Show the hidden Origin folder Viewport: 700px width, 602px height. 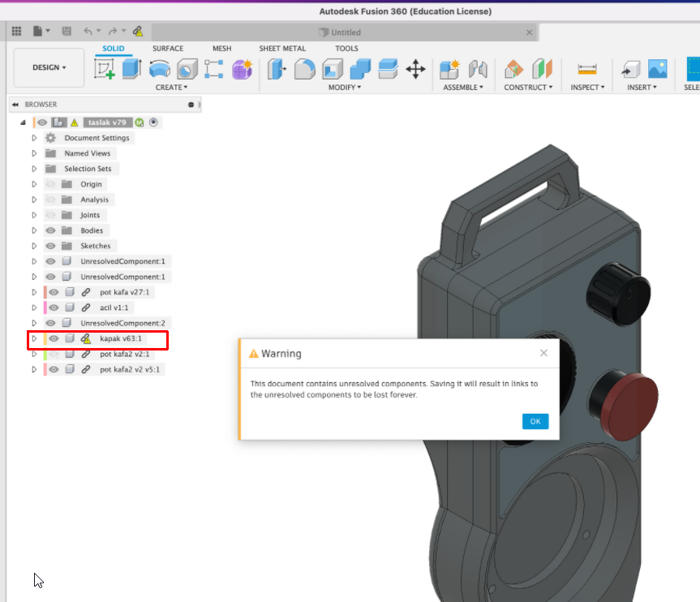(x=50, y=184)
